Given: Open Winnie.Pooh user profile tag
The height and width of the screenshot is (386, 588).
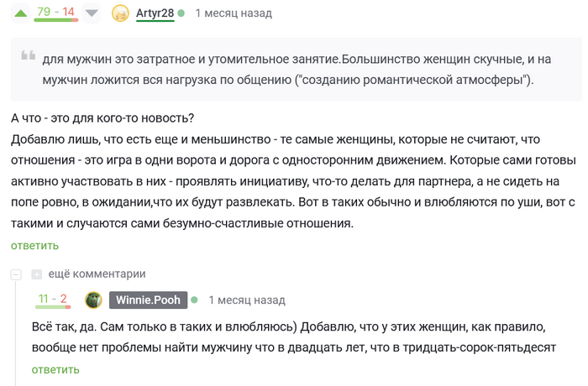Looking at the screenshot, I should (148, 300).
